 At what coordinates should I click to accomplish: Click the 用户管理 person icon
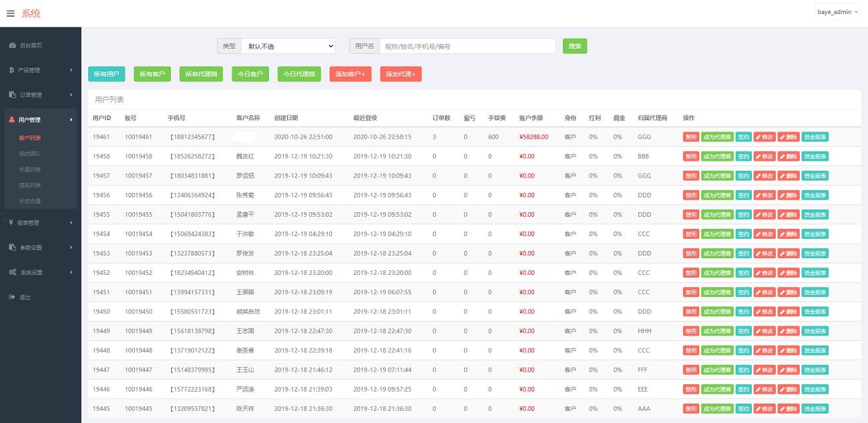(x=12, y=120)
